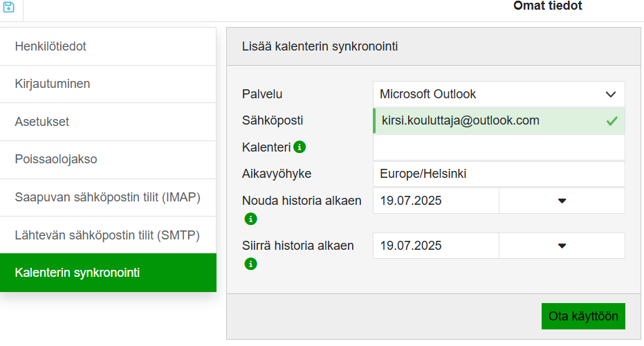Click info icon next to Kalenteri
Viewport: 644px width, 346px height.
click(300, 147)
